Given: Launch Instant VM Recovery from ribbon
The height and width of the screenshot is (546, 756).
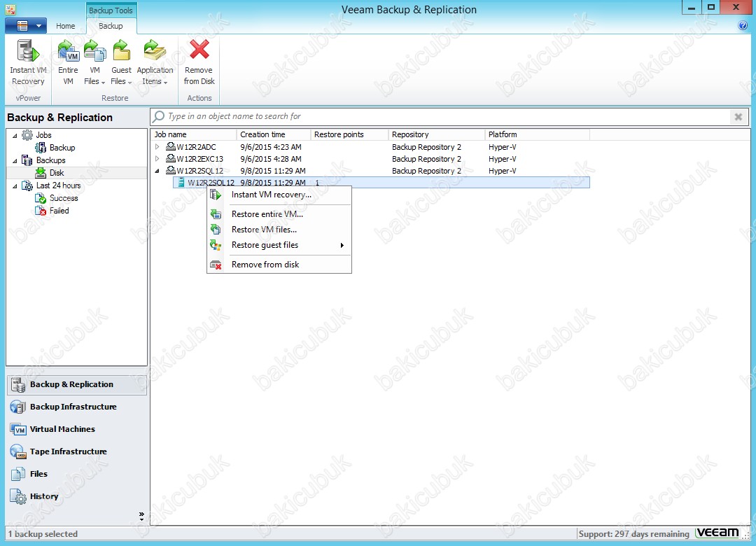Looking at the screenshot, I should point(28,63).
